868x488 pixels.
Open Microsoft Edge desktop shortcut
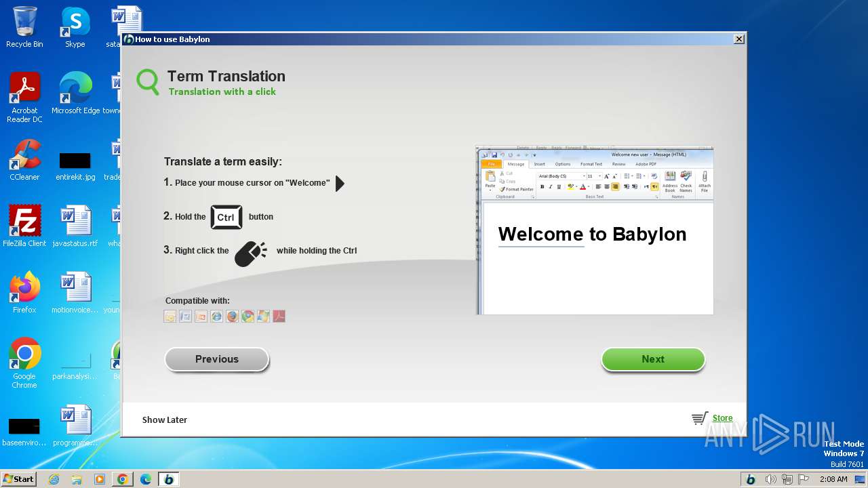pyautogui.click(x=75, y=94)
